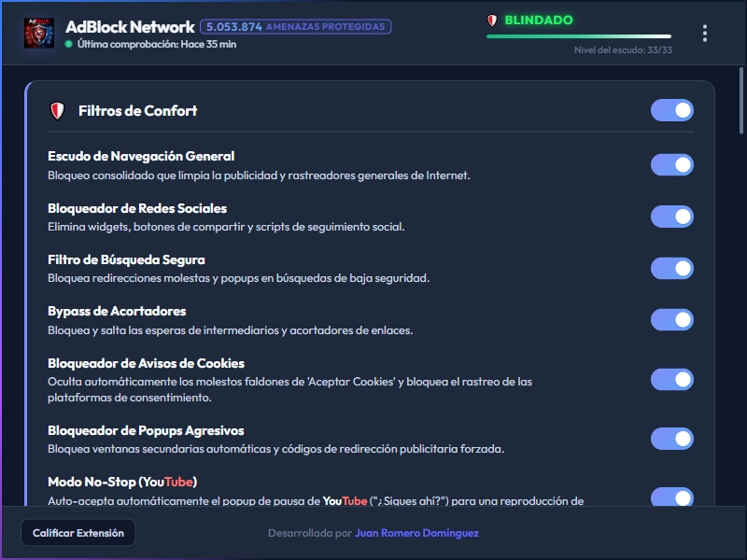Viewport: 747px width, 560px height.
Task: Disable Escudo de Navegación General toggle
Action: (x=671, y=165)
